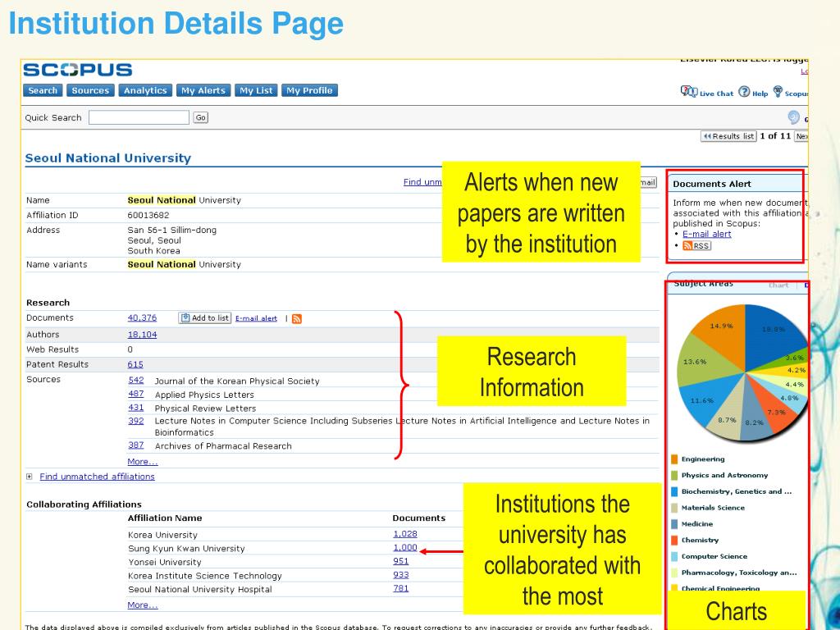Click the beige Materials Science legend swatch
This screenshot has width=840, height=630.
674,508
